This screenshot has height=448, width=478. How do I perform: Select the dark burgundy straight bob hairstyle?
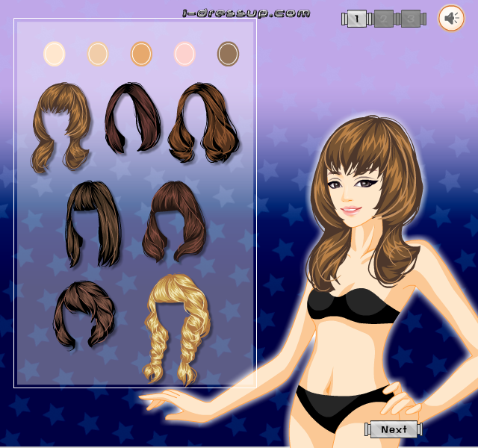[x=133, y=118]
